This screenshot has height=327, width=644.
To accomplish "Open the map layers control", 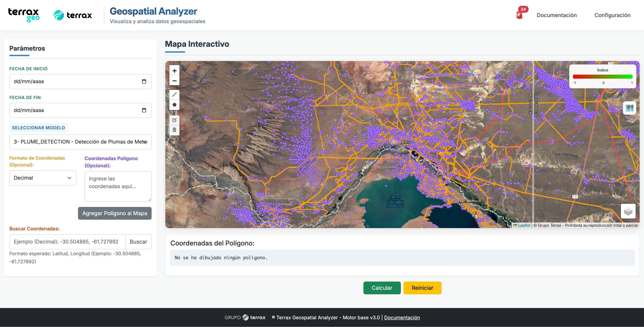I will [628, 211].
